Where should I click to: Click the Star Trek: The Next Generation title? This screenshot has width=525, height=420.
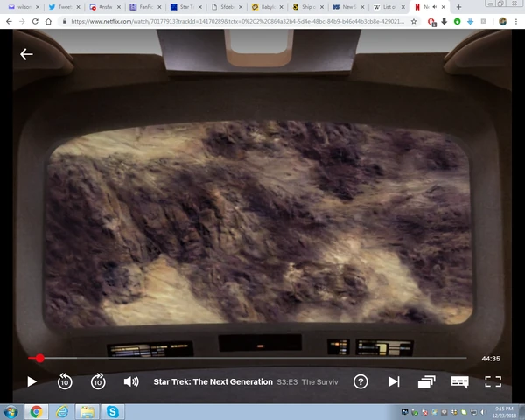pos(213,381)
